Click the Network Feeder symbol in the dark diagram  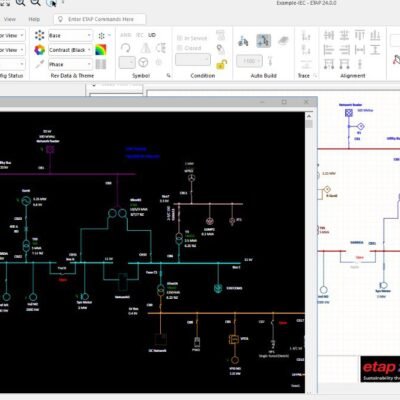click(x=50, y=149)
